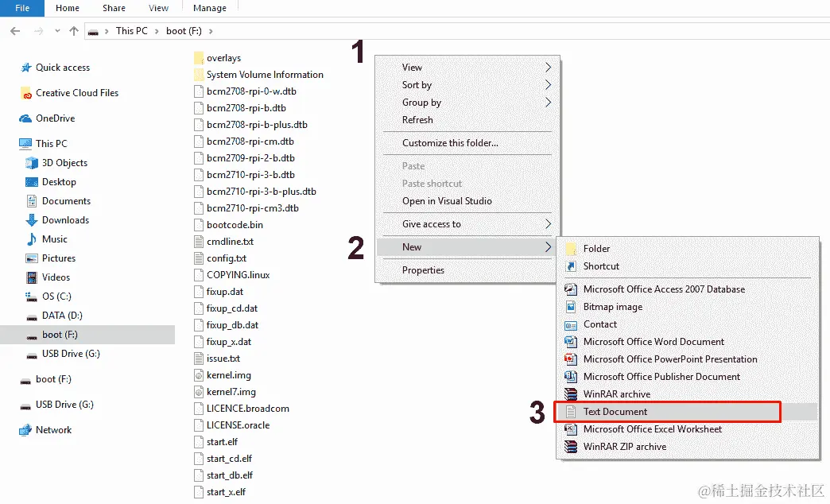Click the Up one level arrow
Image resolution: width=830 pixels, height=504 pixels.
[x=74, y=31]
